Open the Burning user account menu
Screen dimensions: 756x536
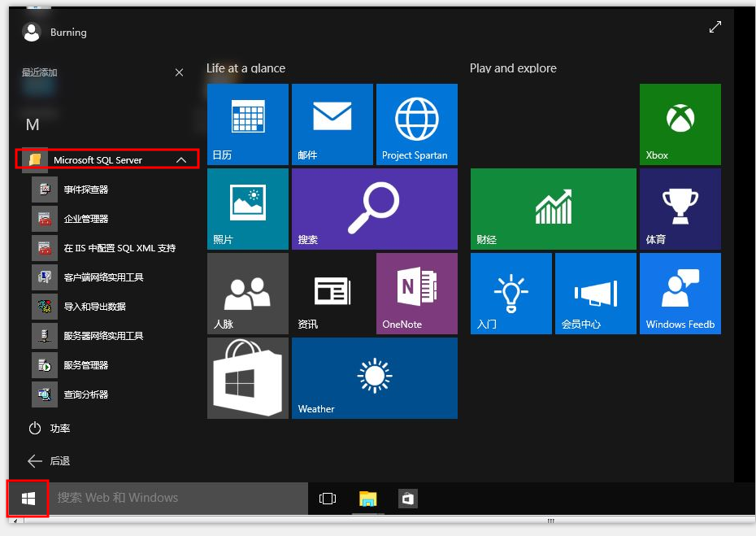click(x=54, y=33)
